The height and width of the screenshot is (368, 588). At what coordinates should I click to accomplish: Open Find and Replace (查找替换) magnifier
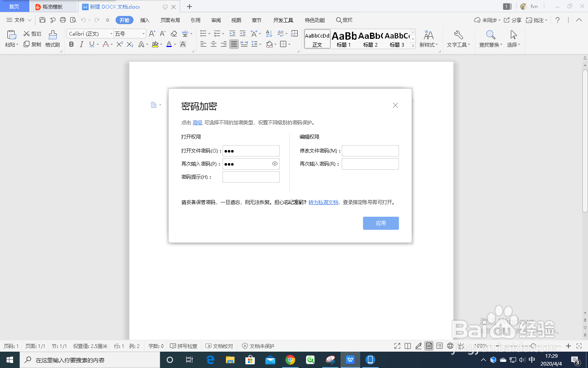pyautogui.click(x=491, y=39)
